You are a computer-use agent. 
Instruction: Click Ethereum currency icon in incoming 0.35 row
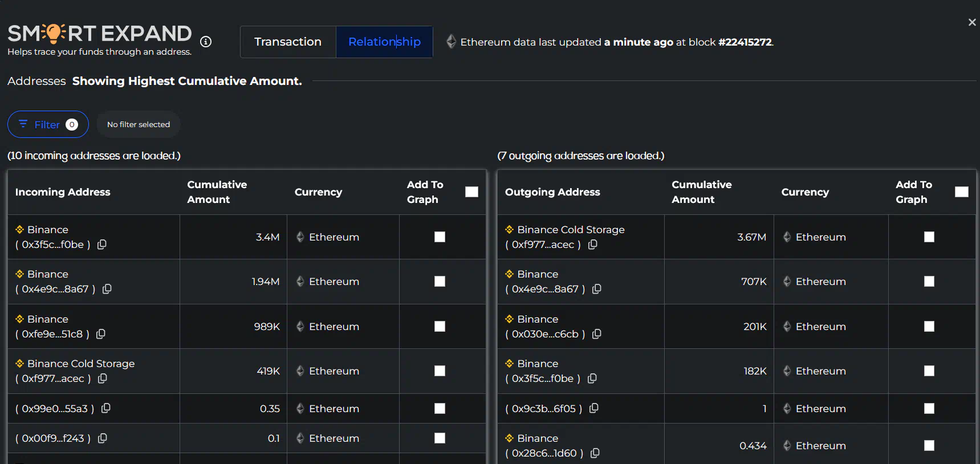click(300, 408)
